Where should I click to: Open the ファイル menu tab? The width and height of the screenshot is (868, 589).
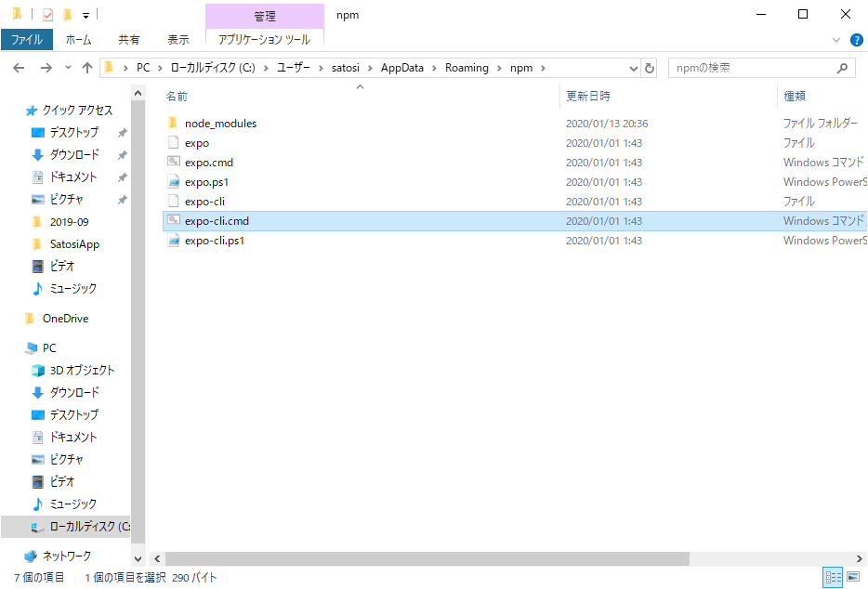[27, 40]
